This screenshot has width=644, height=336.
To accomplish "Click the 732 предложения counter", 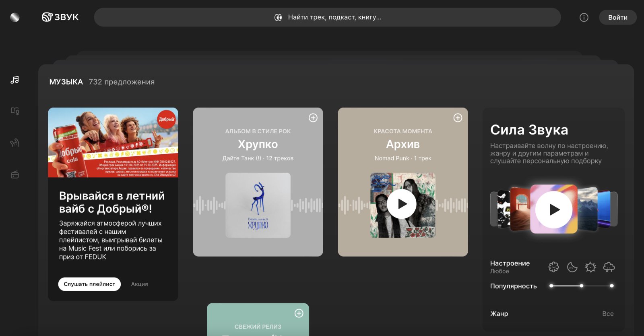I will (122, 82).
